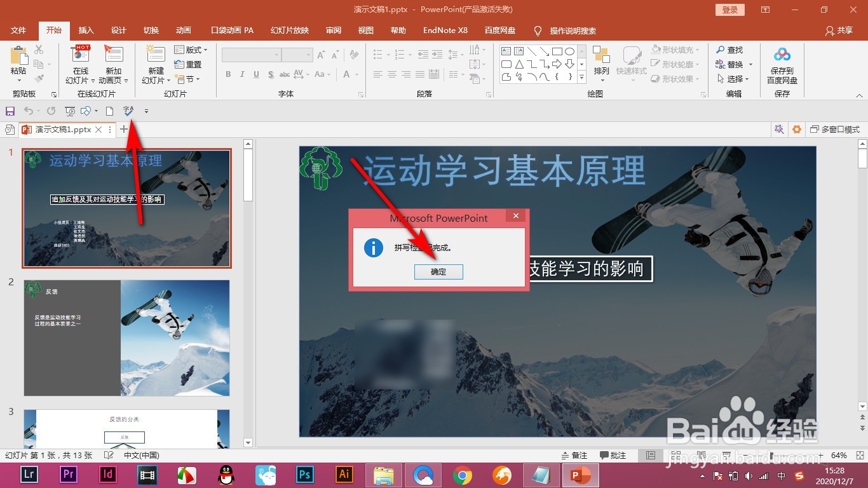This screenshot has height=488, width=868.
Task: Toggle 备注 notes pane
Action: [574, 456]
